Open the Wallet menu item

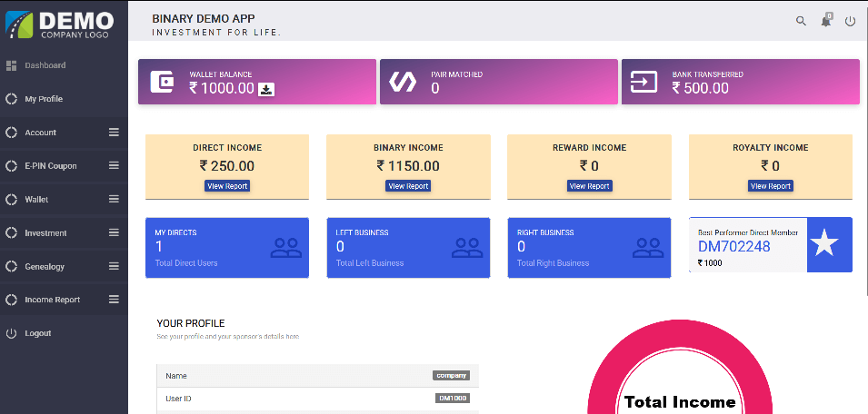click(64, 200)
